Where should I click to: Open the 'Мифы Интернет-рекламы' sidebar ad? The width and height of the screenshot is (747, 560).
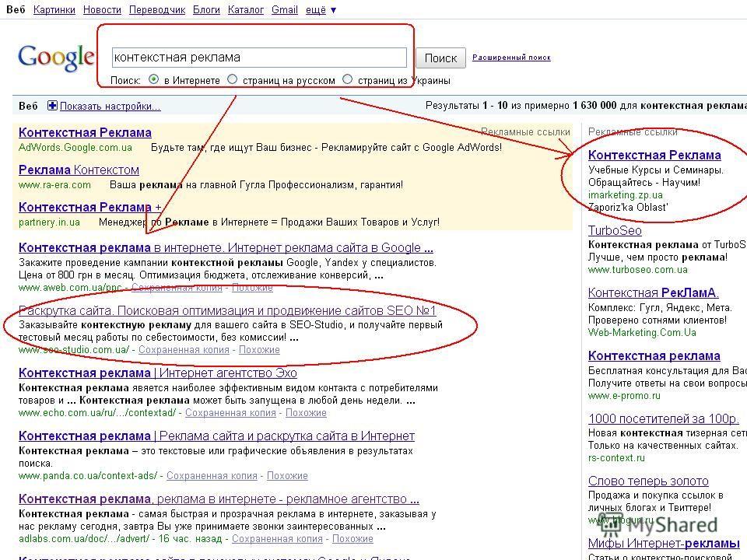coord(664,544)
